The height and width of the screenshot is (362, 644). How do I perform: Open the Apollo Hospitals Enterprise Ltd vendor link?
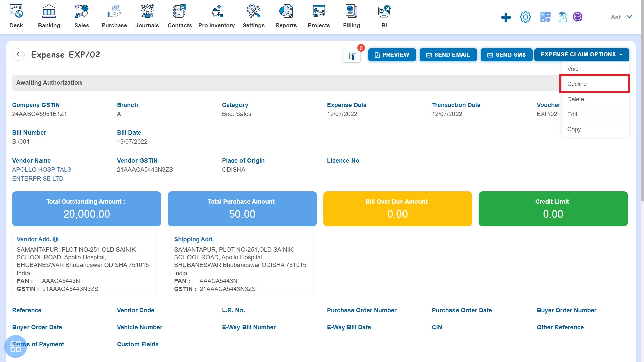(x=42, y=174)
